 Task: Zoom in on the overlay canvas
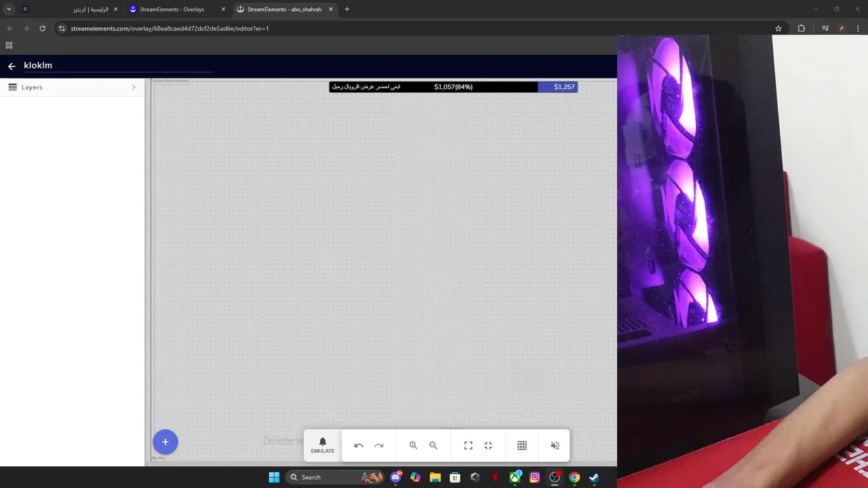pyautogui.click(x=413, y=445)
